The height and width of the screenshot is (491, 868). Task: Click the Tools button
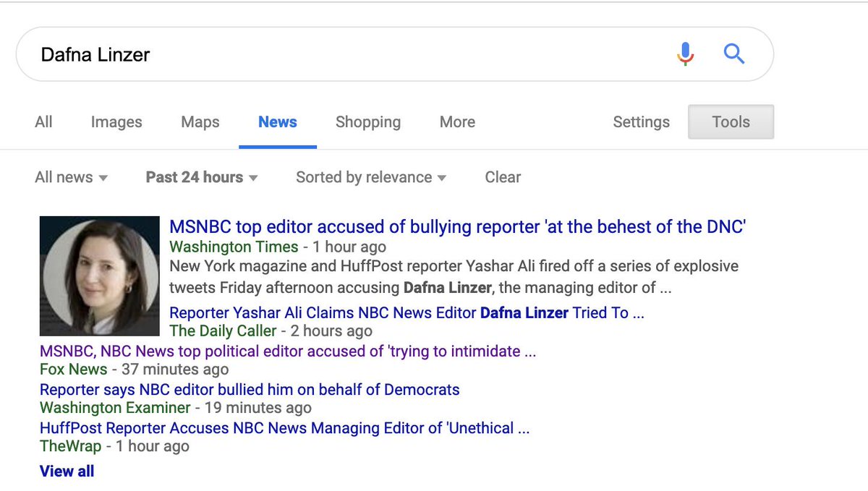(731, 122)
